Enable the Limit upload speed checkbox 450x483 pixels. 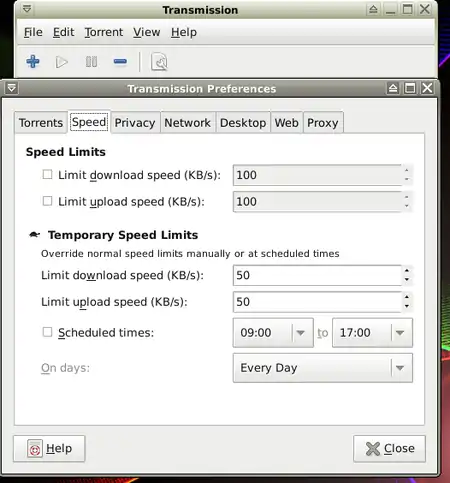[x=47, y=201]
